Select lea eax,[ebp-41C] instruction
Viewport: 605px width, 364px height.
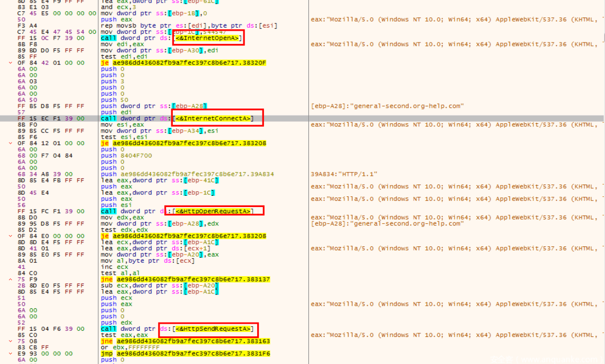coord(160,180)
